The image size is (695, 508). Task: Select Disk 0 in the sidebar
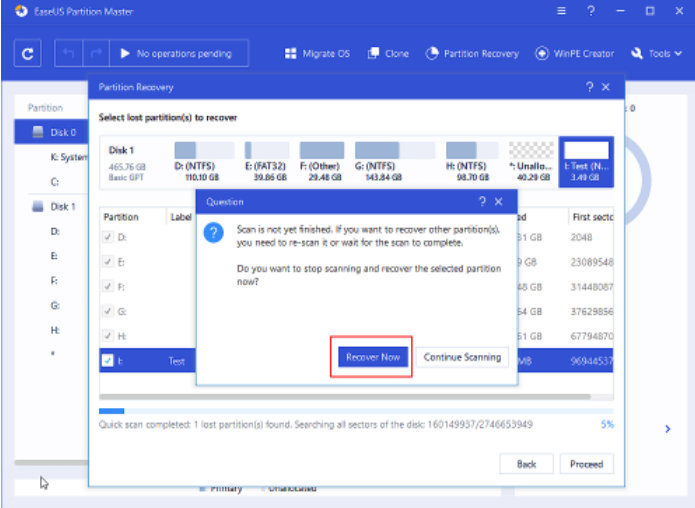point(51,132)
